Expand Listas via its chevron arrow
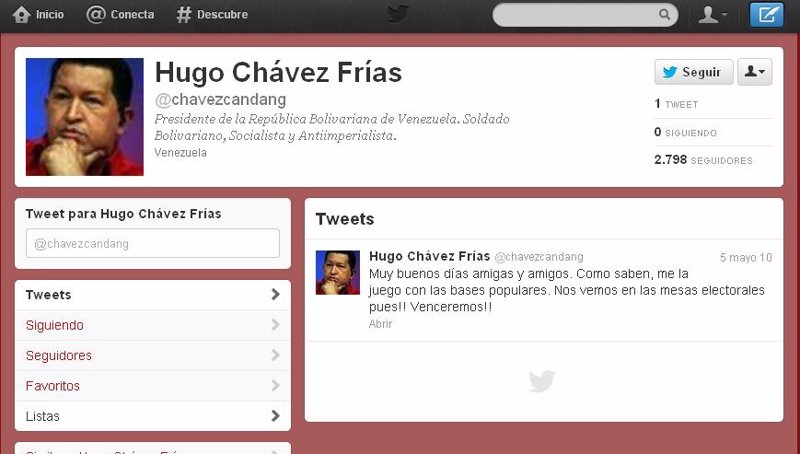Viewport: 800px width, 454px height. tap(276, 416)
